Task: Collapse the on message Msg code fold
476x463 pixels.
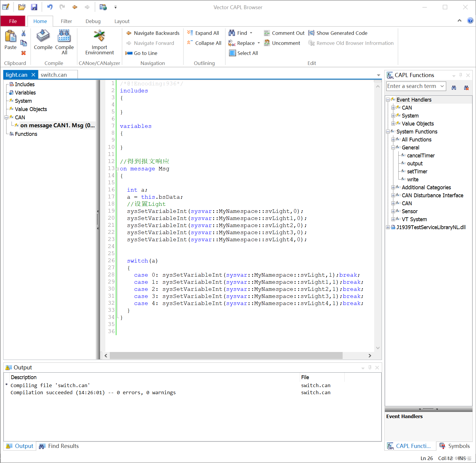Action: coord(117,169)
